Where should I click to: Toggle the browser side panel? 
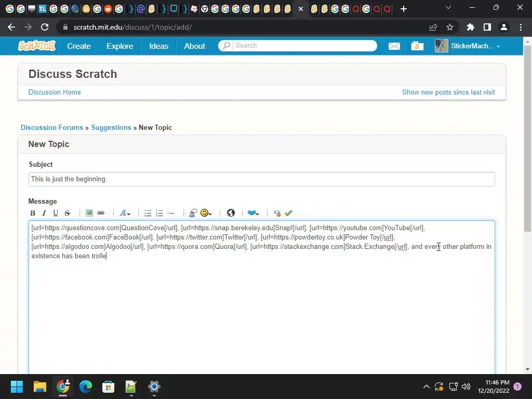[x=487, y=27]
